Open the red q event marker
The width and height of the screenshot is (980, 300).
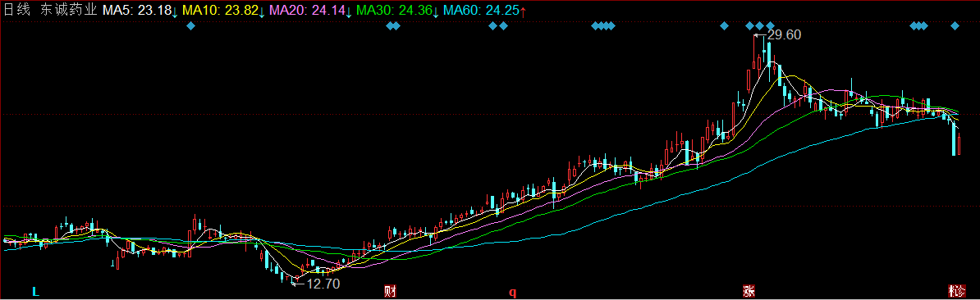(x=512, y=291)
